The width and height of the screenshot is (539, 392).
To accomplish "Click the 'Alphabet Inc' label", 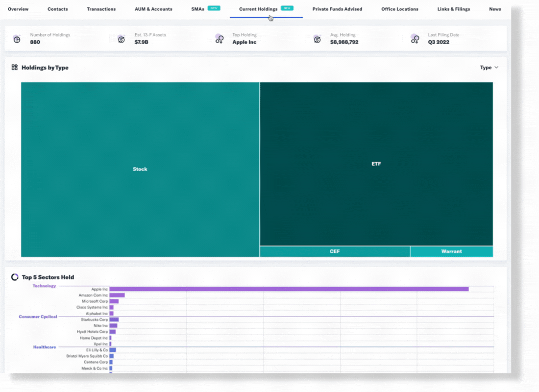I will (97, 314).
